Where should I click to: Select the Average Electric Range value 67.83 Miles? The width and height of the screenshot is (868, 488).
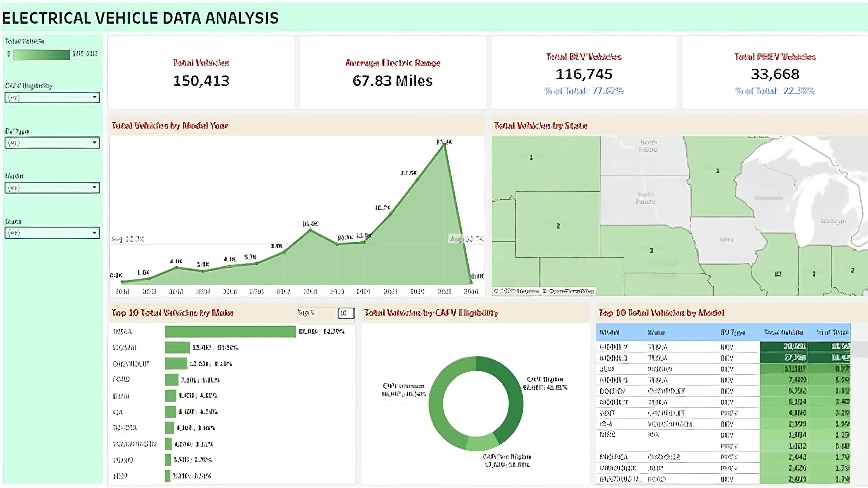click(393, 81)
